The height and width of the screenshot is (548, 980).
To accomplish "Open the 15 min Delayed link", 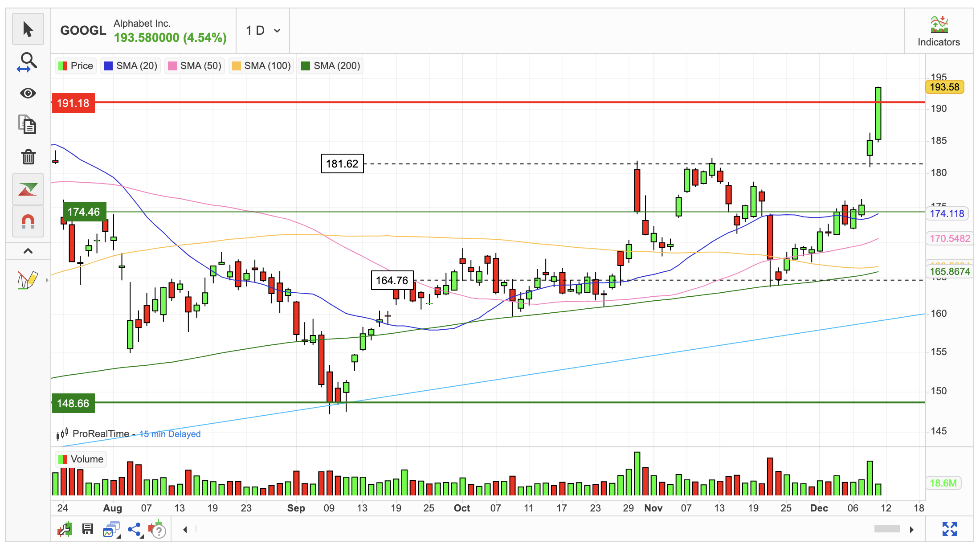I will click(x=170, y=434).
